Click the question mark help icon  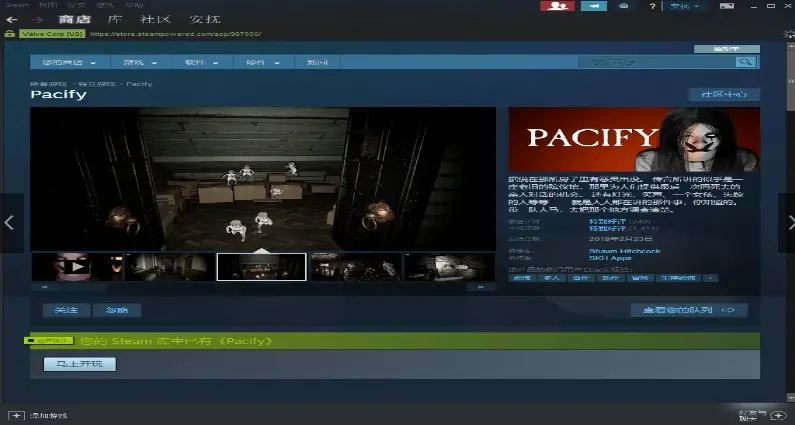pyautogui.click(x=653, y=6)
